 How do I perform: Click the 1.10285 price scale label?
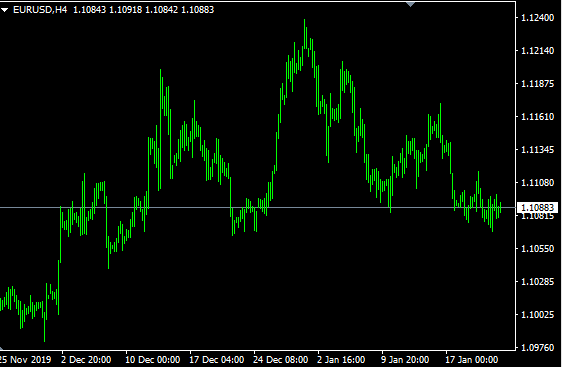tap(537, 281)
